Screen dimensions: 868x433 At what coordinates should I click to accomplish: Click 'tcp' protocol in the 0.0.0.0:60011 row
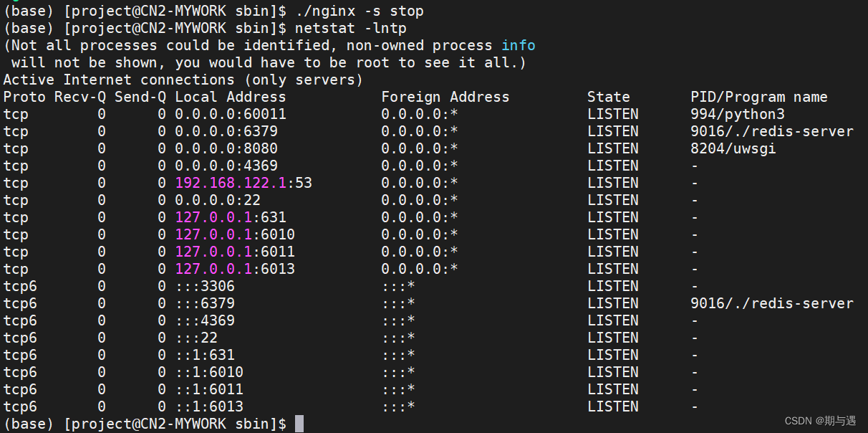(16, 115)
